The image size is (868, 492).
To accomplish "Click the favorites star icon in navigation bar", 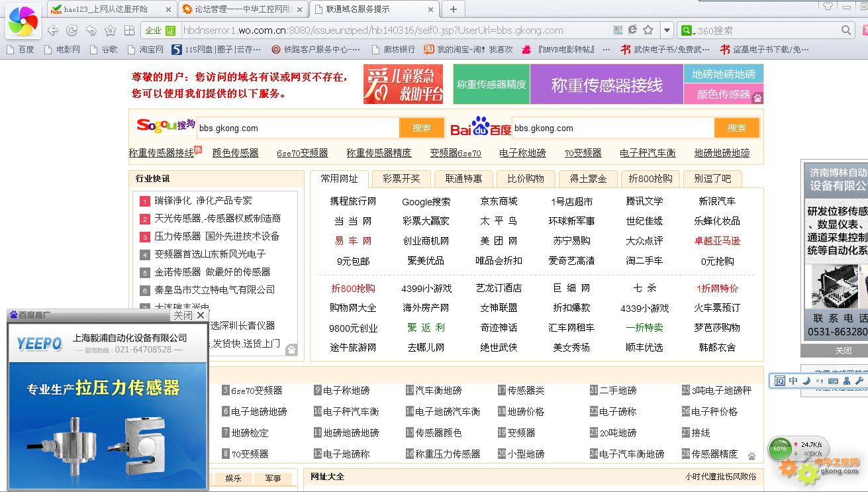I will pyautogui.click(x=110, y=30).
